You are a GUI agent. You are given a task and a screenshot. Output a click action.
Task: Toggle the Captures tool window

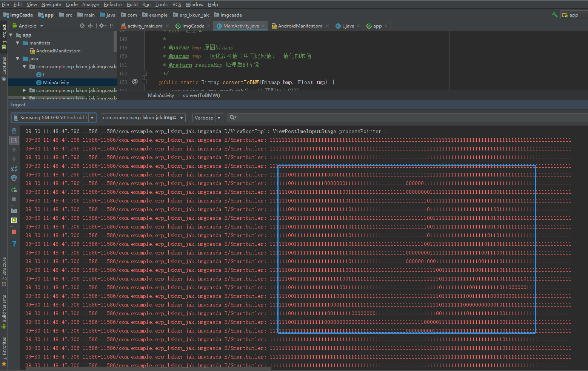tap(4, 69)
